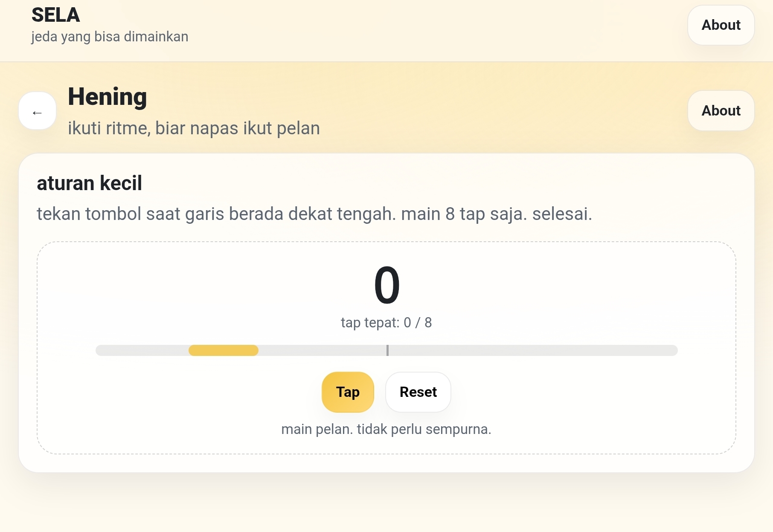Click the large counter showing 0
Screen dimensions: 773x532
point(386,285)
